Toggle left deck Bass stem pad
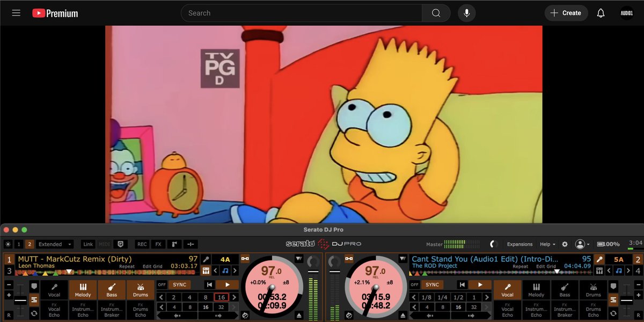This screenshot has width=644, height=322. (x=112, y=290)
